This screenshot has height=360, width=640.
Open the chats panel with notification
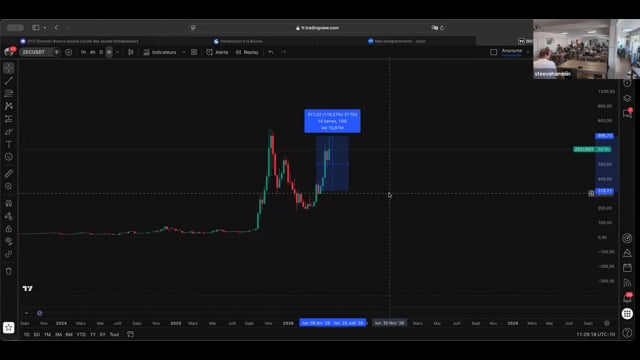tap(627, 113)
